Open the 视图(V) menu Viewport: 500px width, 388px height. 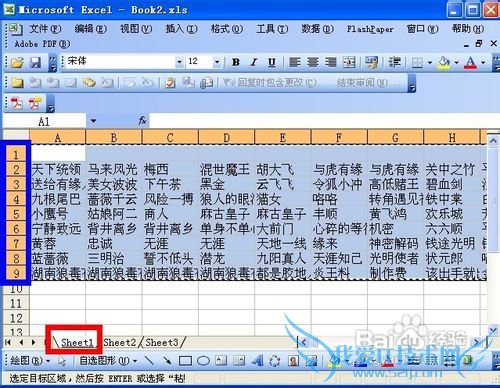point(136,29)
